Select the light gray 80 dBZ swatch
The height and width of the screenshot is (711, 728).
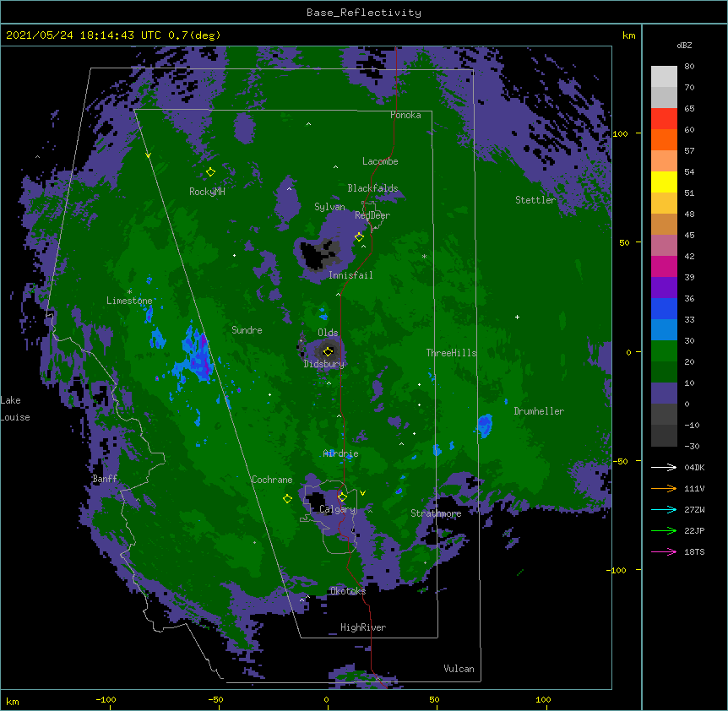pos(664,77)
